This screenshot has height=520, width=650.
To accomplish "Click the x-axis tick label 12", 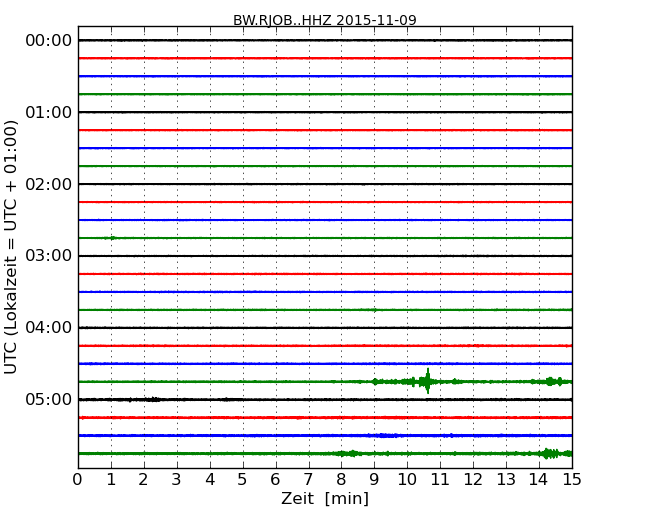I will coord(473,480).
